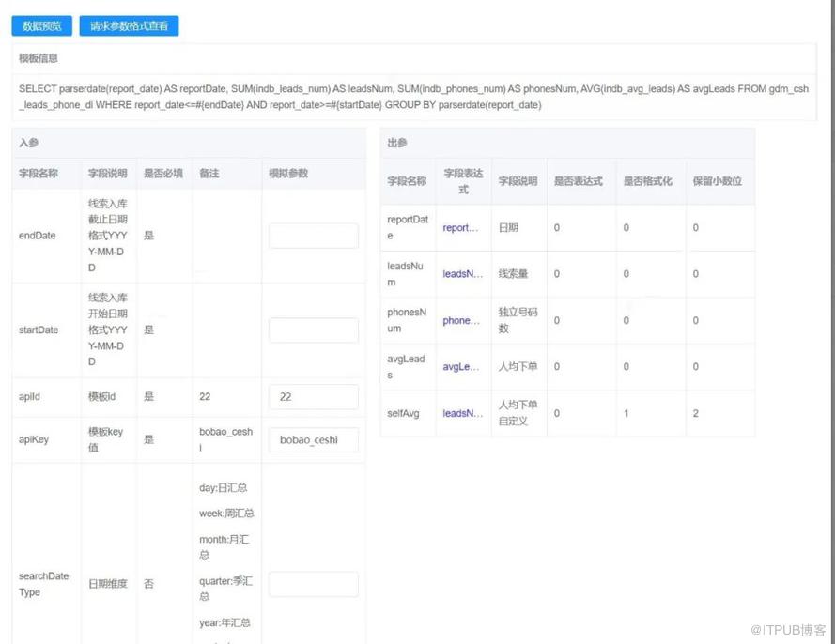Open 请求参数格式查看 view
This screenshot has width=835, height=644.
[x=129, y=26]
